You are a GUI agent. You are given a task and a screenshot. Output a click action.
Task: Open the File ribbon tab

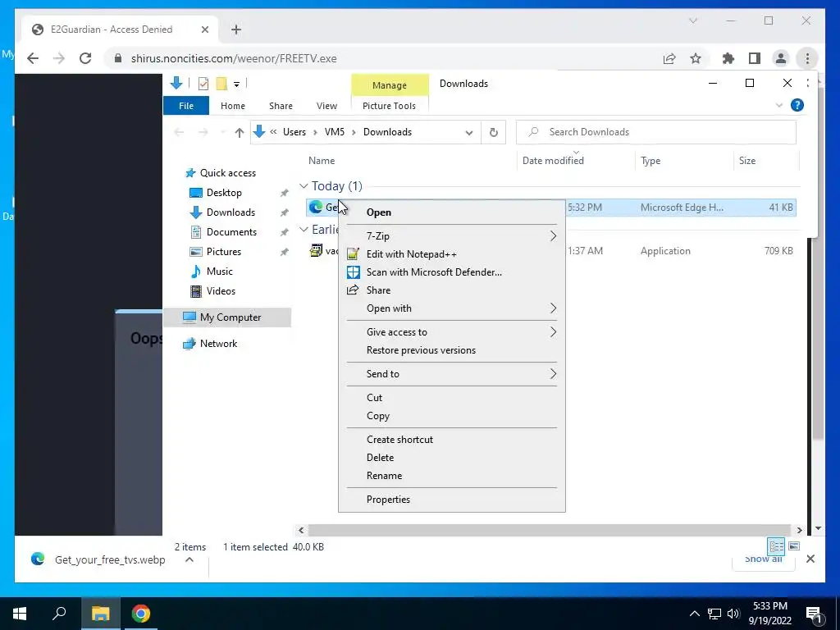point(186,106)
